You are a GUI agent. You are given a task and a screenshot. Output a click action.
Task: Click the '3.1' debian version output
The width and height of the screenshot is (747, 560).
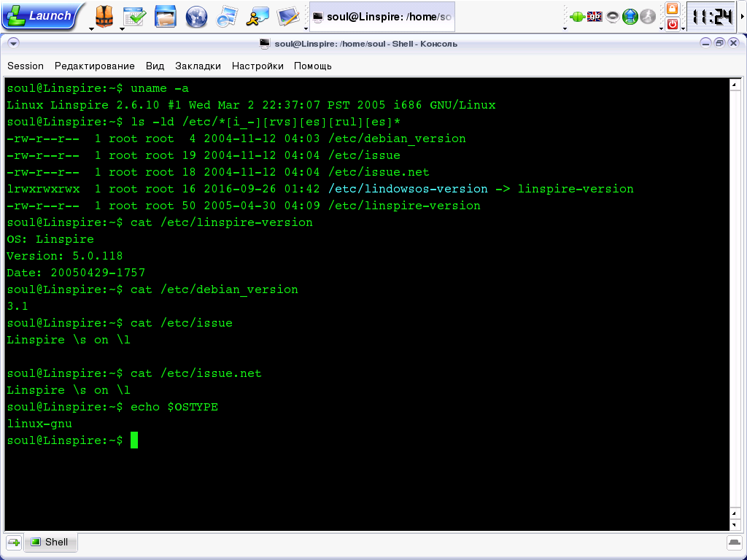pos(18,307)
